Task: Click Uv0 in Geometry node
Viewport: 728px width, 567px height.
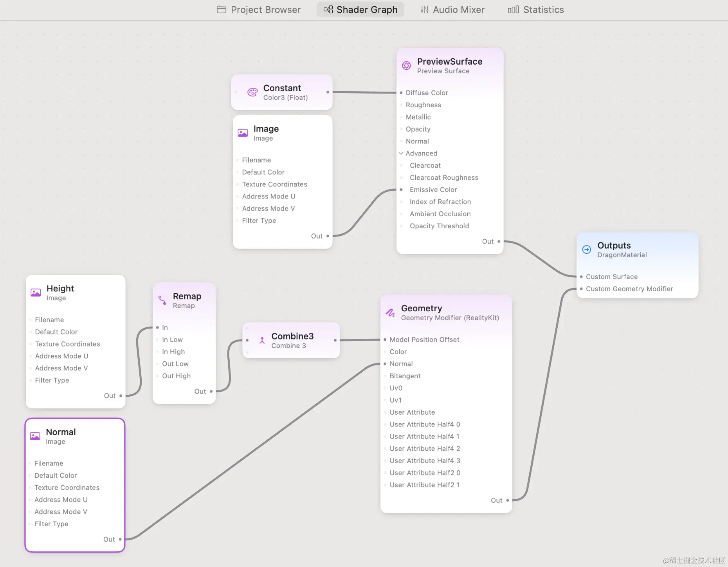Action: coord(396,388)
